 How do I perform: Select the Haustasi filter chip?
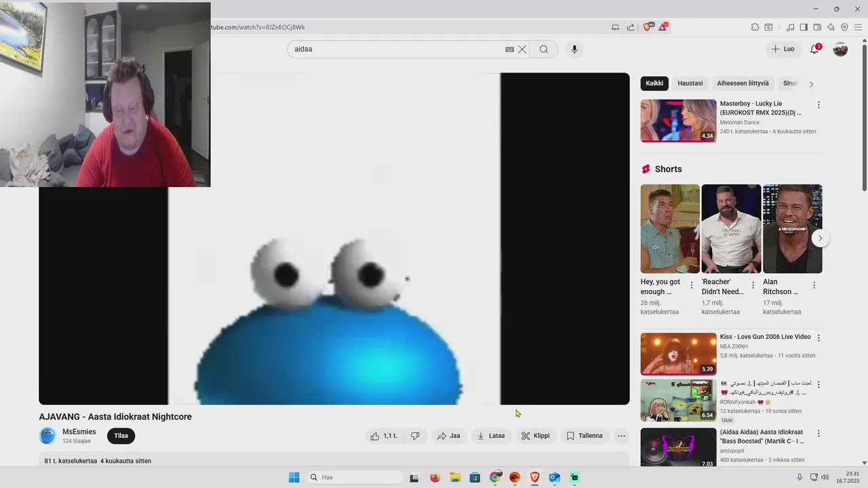click(x=690, y=83)
